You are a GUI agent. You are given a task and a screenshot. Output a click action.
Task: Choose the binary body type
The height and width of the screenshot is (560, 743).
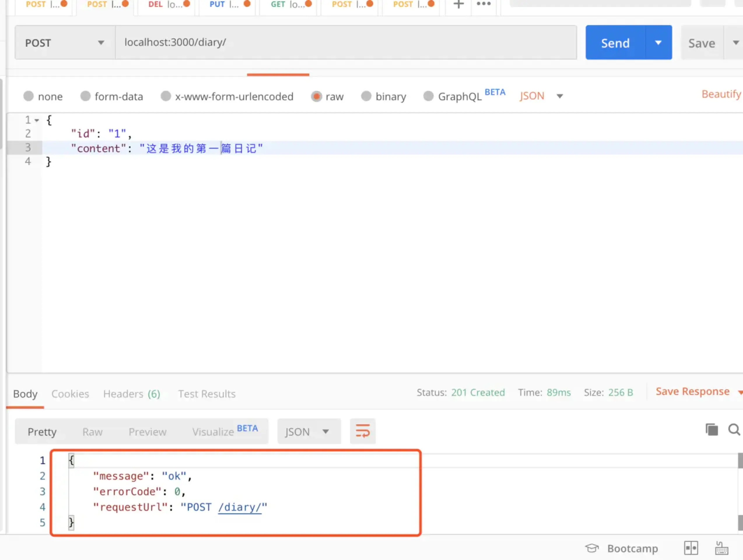(x=366, y=97)
